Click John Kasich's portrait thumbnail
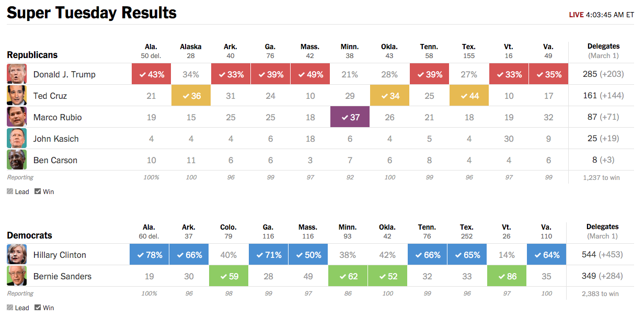 click(x=17, y=139)
